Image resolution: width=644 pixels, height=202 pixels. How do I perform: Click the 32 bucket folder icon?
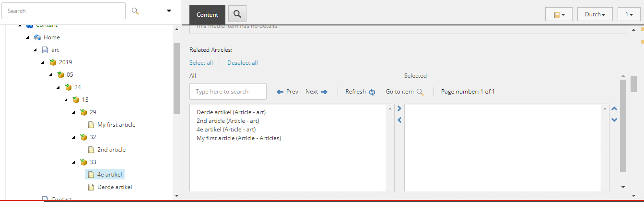point(83,137)
